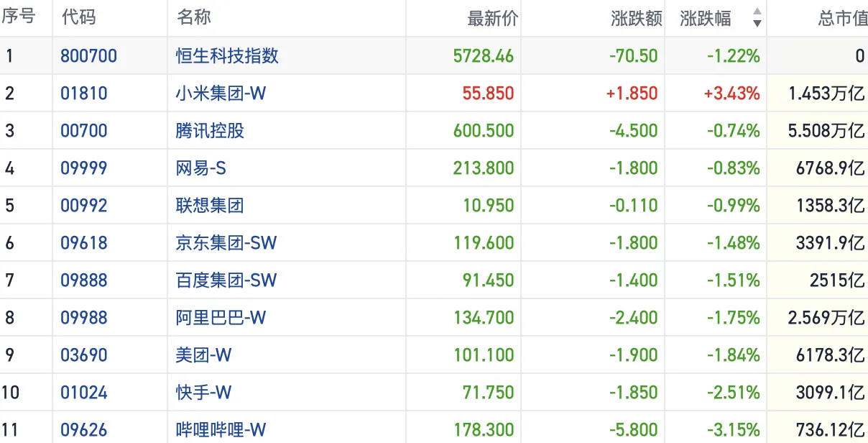Select percent change -3.15%
The image size is (868, 443).
click(x=734, y=430)
